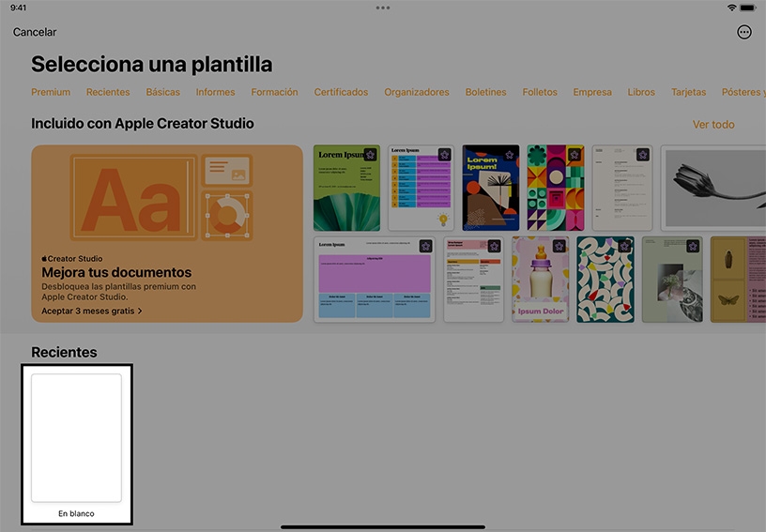Screen dimensions: 766x532
Task: Open the Pósteres template category
Action: tap(743, 92)
